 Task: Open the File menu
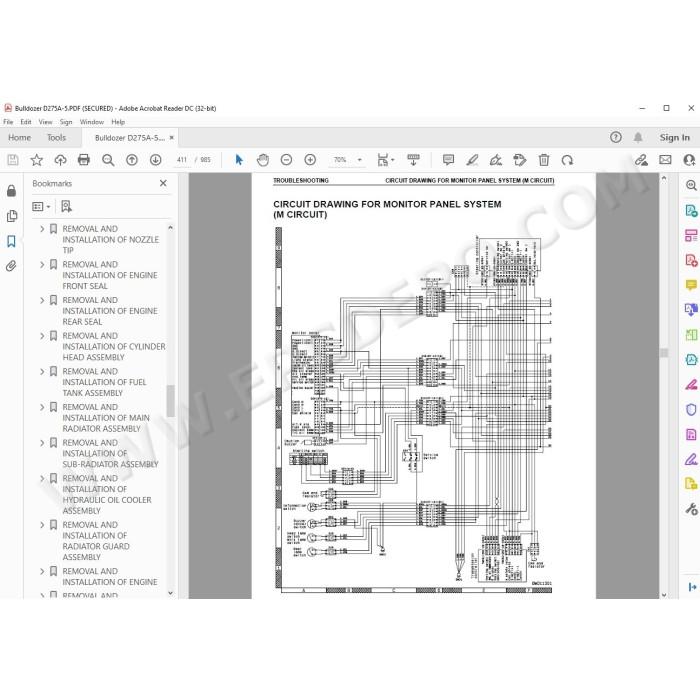click(x=8, y=122)
